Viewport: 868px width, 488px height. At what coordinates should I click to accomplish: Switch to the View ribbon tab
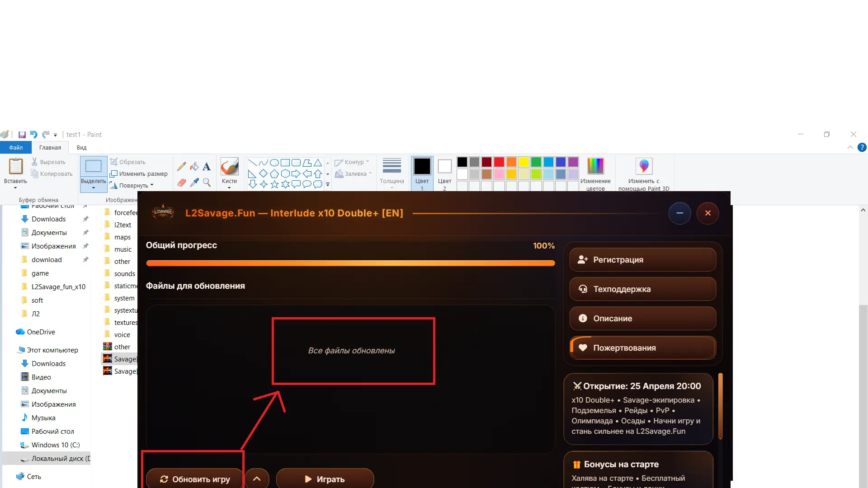81,148
